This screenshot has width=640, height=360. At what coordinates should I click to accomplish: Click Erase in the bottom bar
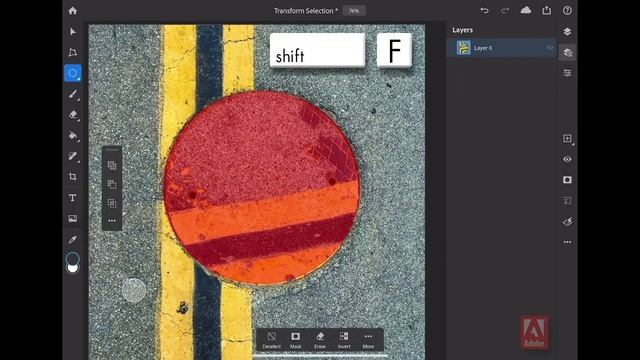click(320, 340)
